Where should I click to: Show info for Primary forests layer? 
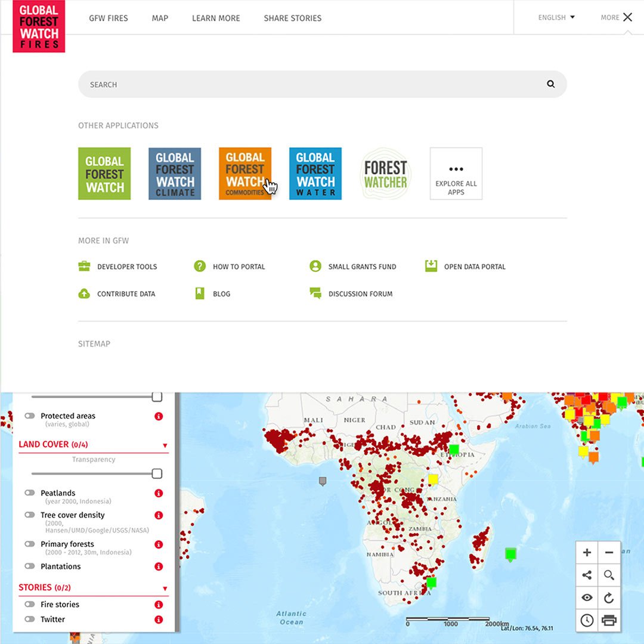point(159,544)
